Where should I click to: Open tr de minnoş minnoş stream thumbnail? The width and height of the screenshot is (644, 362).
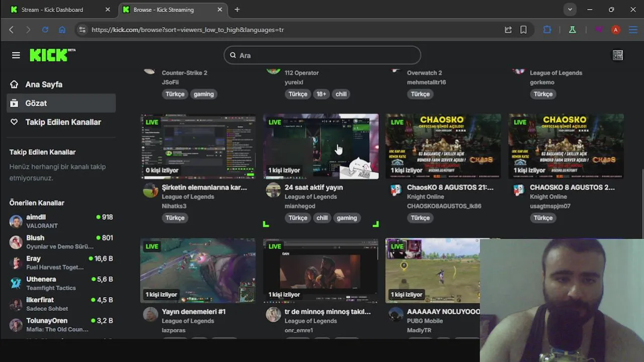coord(320,270)
